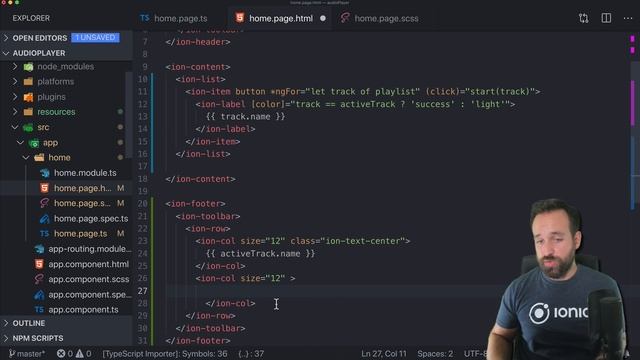Click the {{ activeTrack.name }} expression

click(260, 253)
